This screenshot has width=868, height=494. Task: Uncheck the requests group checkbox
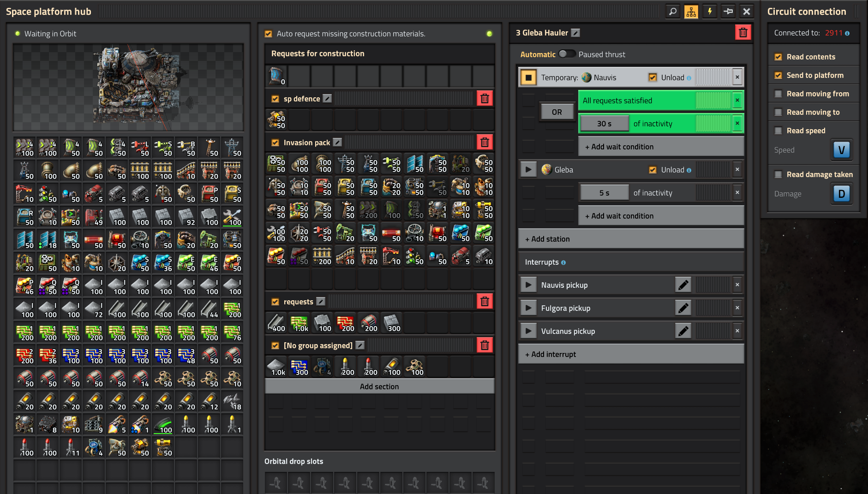pyautogui.click(x=275, y=302)
